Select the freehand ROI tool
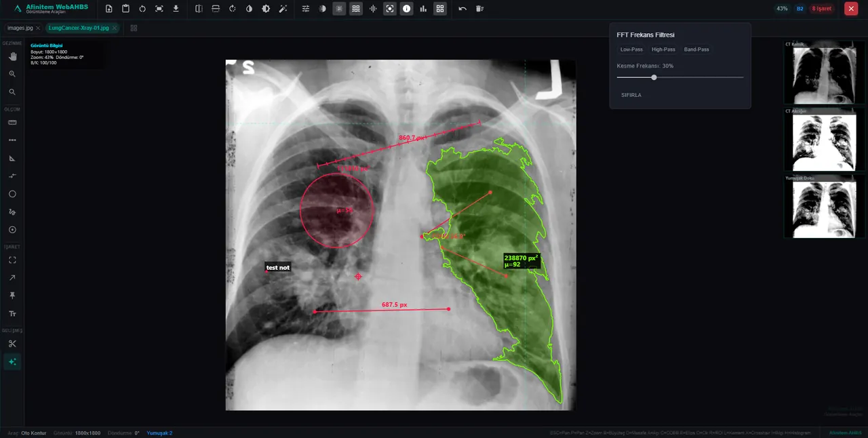 point(12,212)
